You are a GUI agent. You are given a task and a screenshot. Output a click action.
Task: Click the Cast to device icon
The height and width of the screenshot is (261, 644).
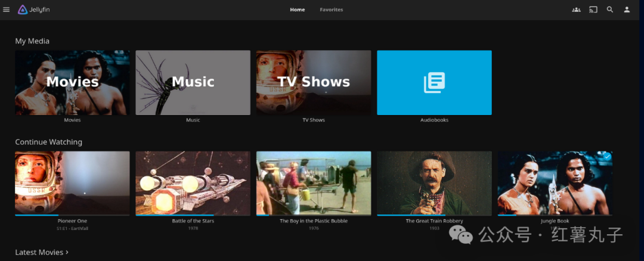(x=593, y=10)
